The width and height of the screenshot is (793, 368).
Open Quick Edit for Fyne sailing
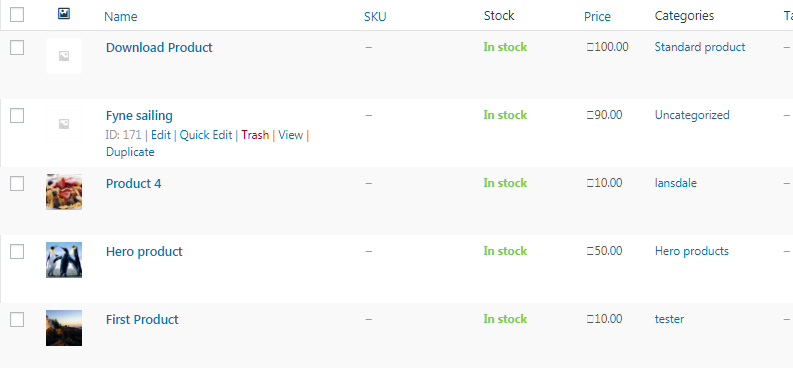click(206, 135)
